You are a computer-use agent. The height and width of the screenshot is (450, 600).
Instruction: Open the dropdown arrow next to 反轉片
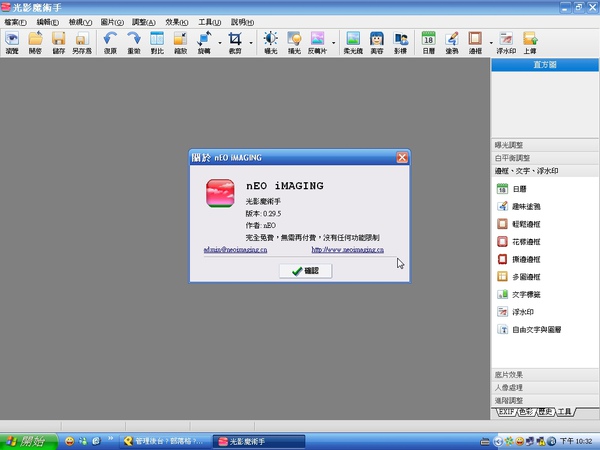[x=334, y=42]
